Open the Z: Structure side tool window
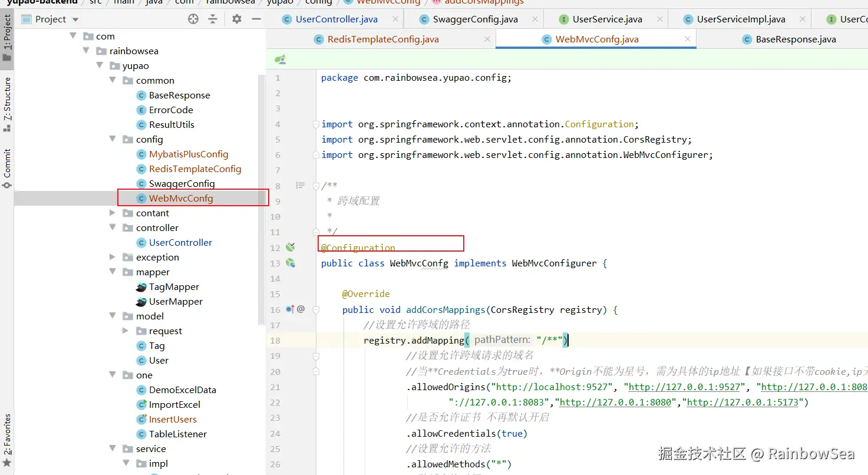Viewport: 868px width, 475px height. pos(7,104)
